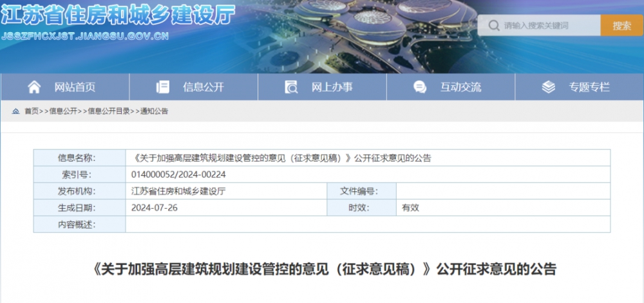Click the breadcrumb building icon

[15, 111]
